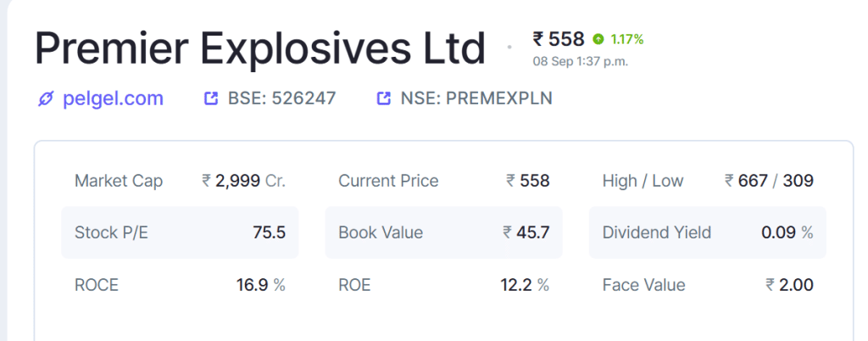
Task: Select the Stock P/E ratio row
Action: pyautogui.click(x=180, y=232)
